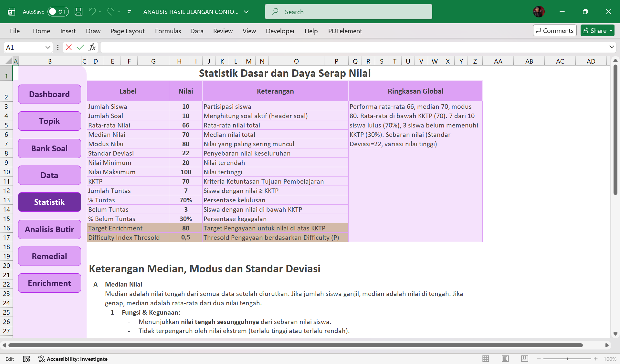Viewport: 620px width, 364px height.
Task: Click the Dashboard navigation button
Action: coord(49,94)
